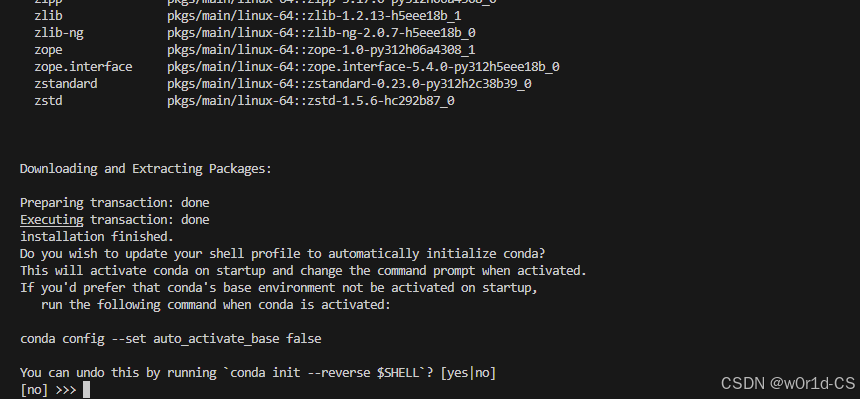Click the Preparing transaction: done line
860x399 pixels.
115,203
